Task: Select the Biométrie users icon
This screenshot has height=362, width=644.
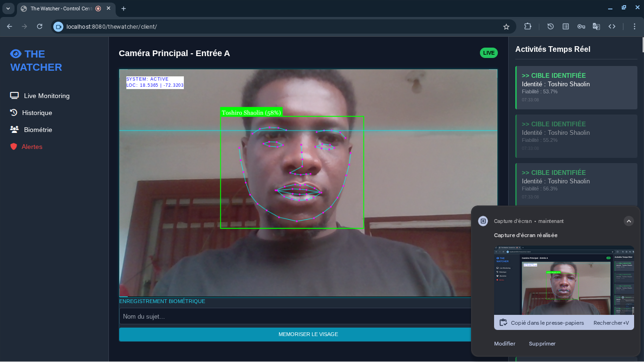Action: pos(15,130)
